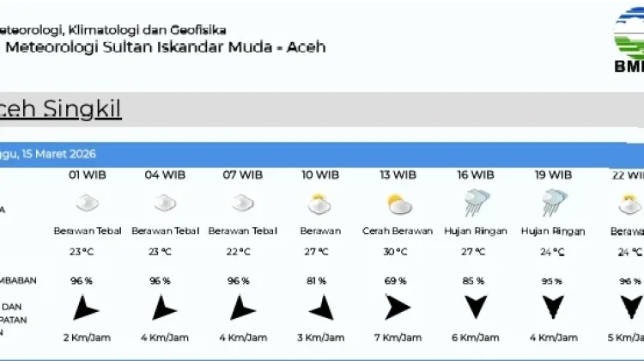Select the 07 WIB time column header
The width and height of the screenshot is (644, 361).
tap(243, 175)
